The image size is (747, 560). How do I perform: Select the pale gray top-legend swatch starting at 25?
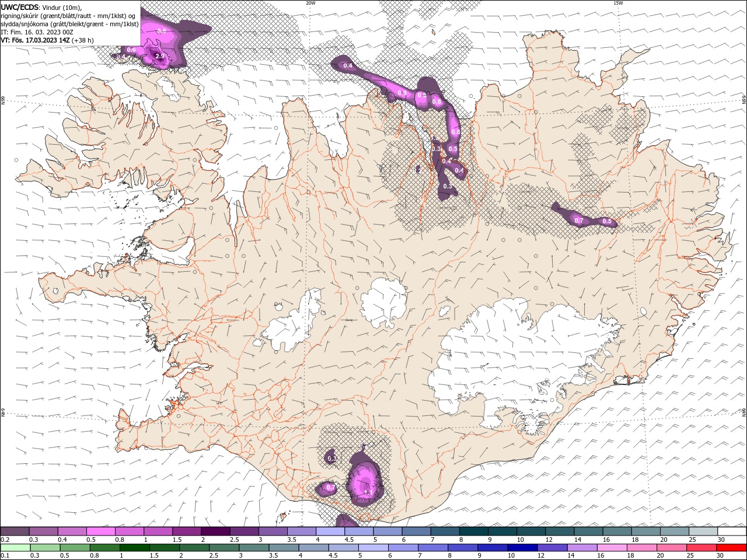[703, 531]
